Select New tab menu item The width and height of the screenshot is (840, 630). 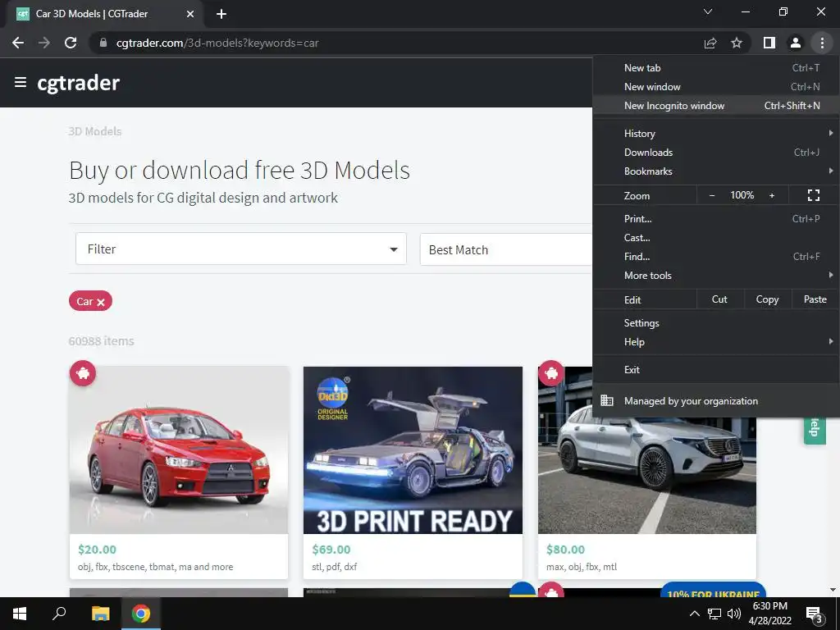click(715, 68)
